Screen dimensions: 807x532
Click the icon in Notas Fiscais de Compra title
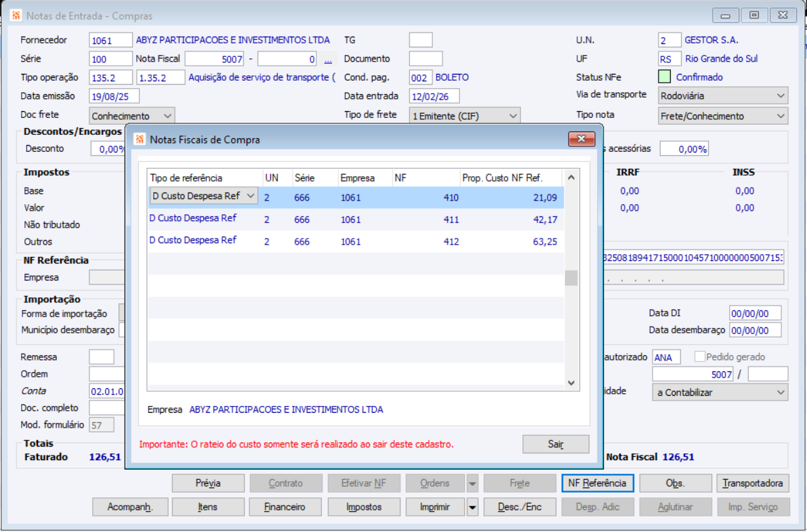(x=140, y=140)
